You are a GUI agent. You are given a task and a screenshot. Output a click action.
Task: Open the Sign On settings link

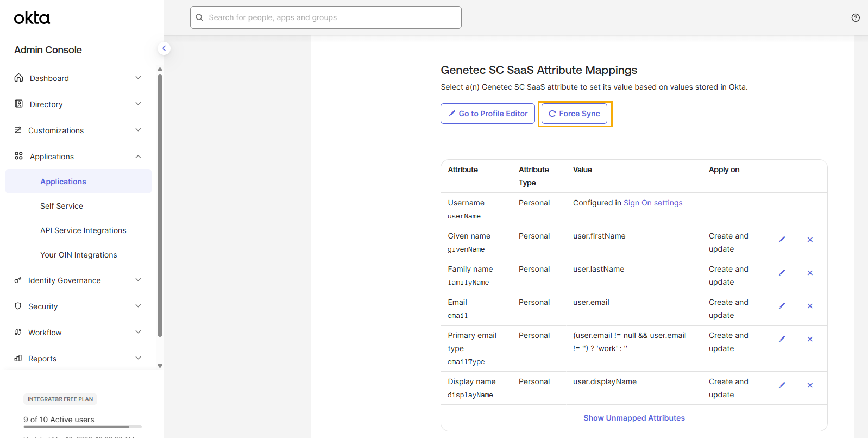[653, 203]
